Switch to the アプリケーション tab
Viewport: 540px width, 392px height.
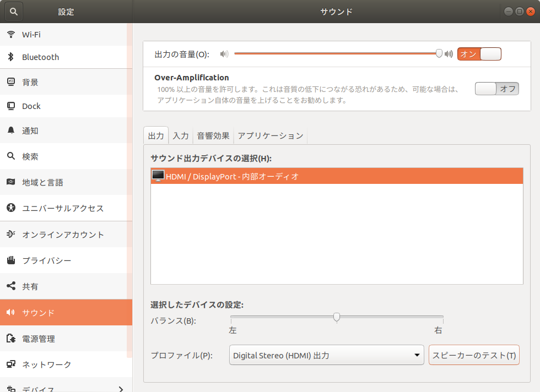click(x=271, y=135)
